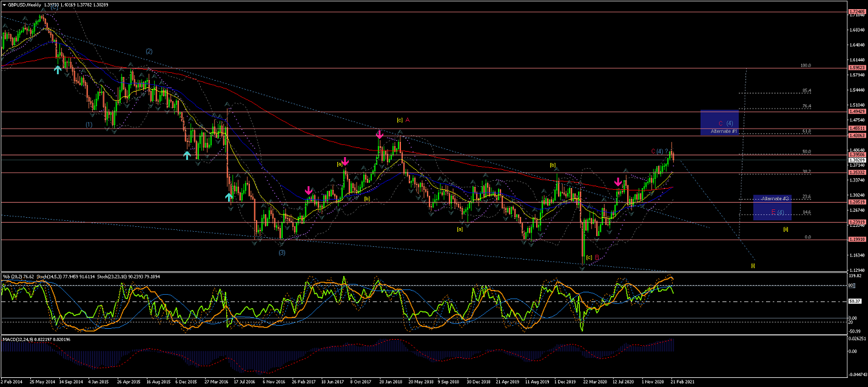Select the Alternate #2 blue target rectangle
The image size is (868, 387).
click(x=772, y=207)
